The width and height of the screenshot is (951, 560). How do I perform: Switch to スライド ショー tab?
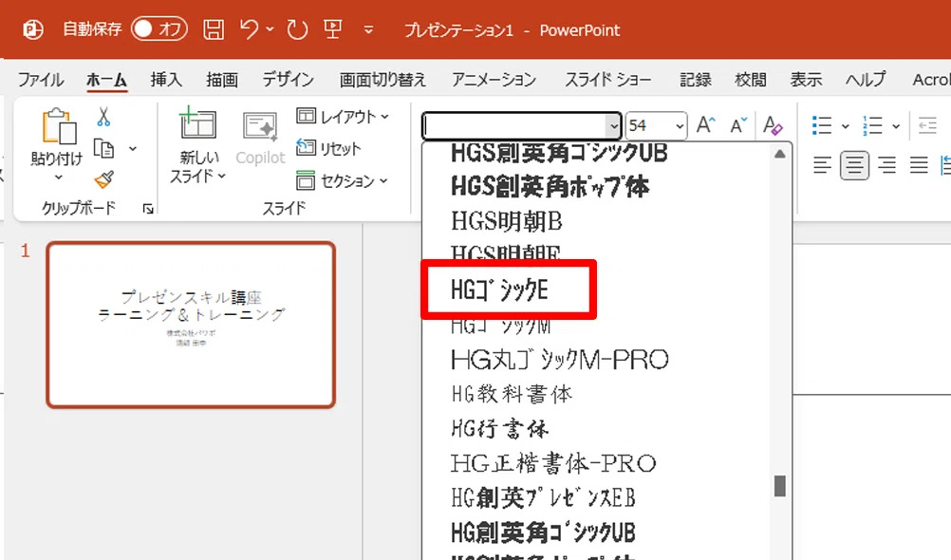tap(608, 80)
